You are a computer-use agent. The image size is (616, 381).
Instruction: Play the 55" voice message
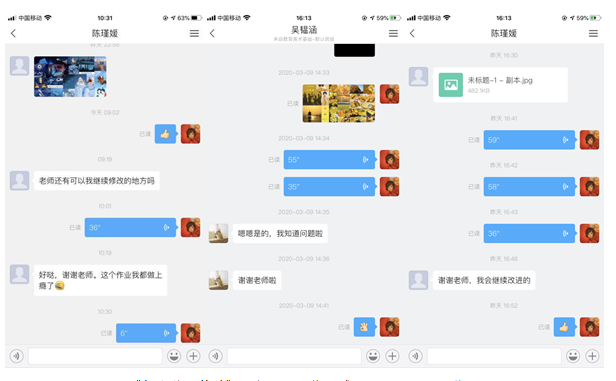330,160
